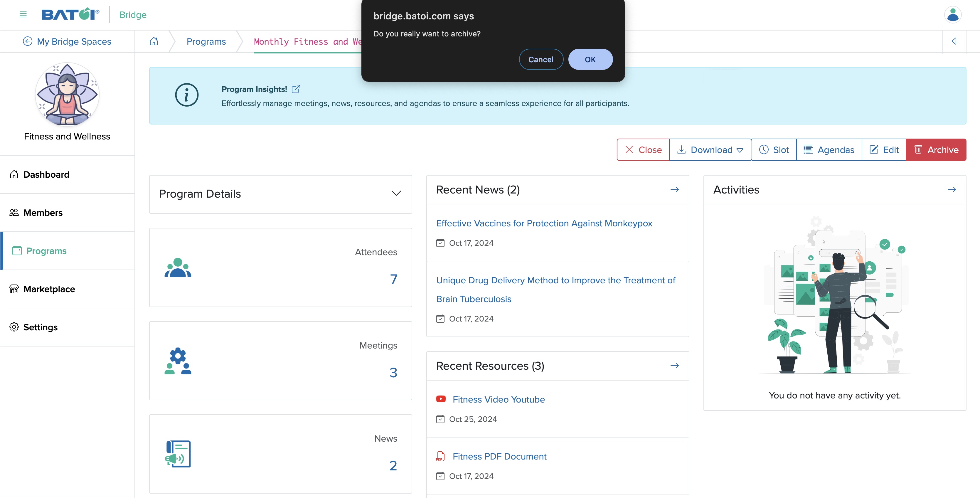Open Fitness PDF Document resource
980x498 pixels.
tap(499, 457)
